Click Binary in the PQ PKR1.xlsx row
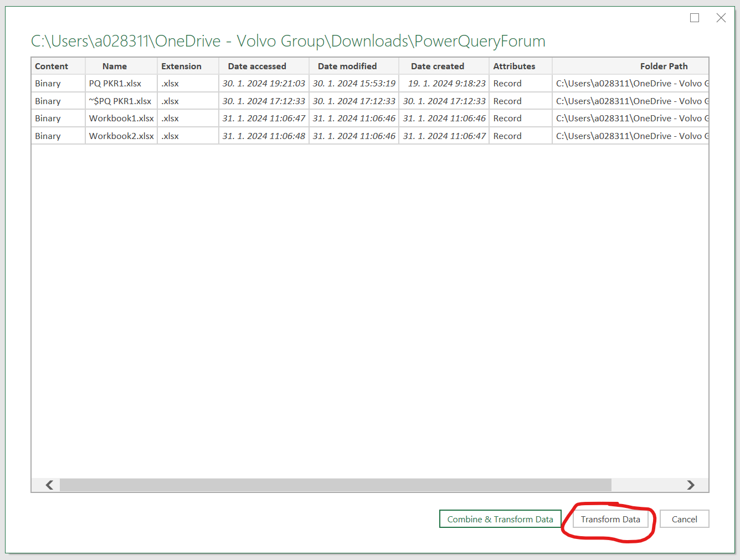 pyautogui.click(x=48, y=84)
